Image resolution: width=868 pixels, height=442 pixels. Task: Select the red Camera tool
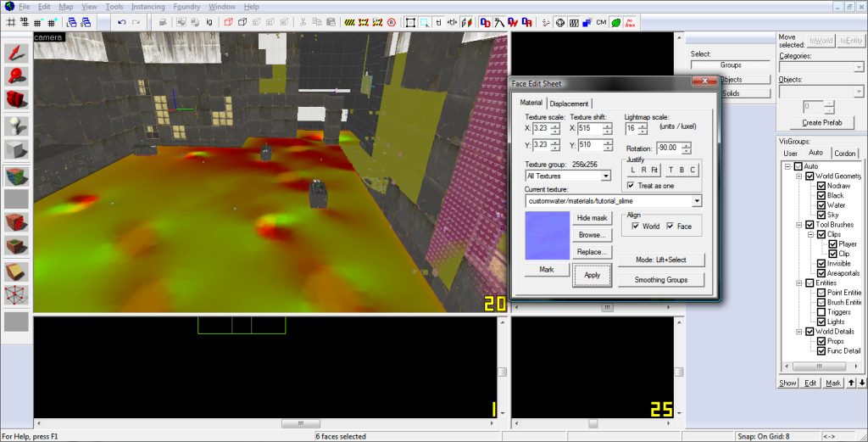16,99
